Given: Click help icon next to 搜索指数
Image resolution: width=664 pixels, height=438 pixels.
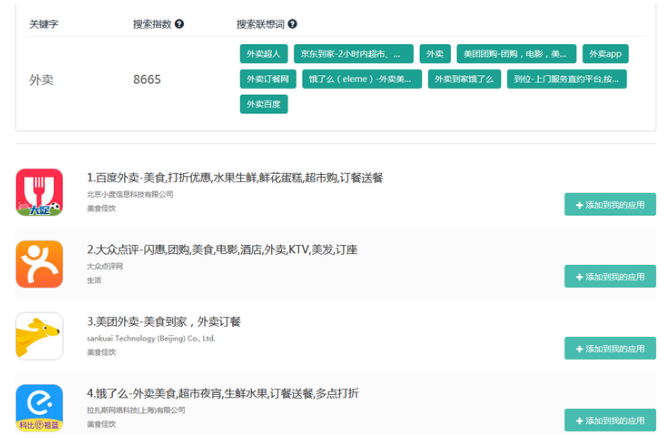Looking at the screenshot, I should (179, 24).
